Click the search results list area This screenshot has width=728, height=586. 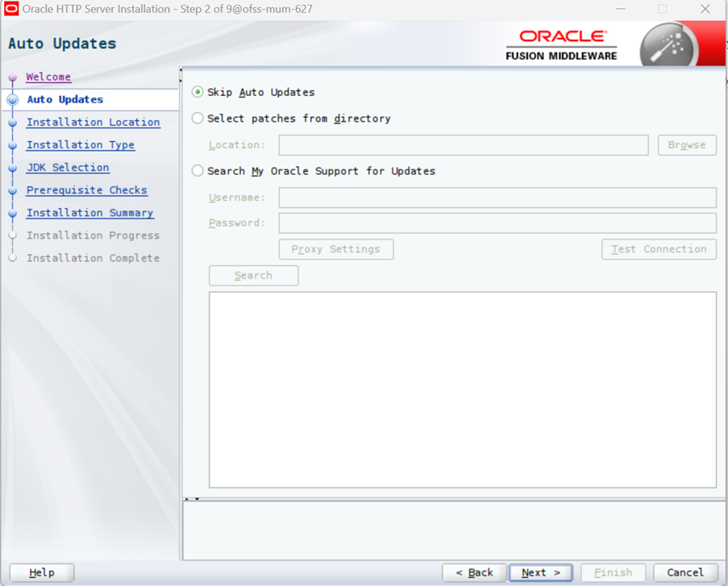(x=463, y=389)
